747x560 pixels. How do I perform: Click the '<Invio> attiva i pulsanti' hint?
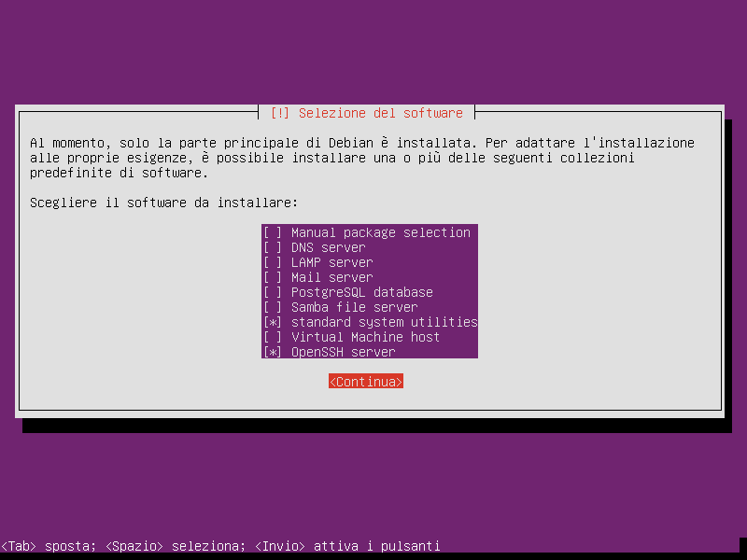pos(347,546)
